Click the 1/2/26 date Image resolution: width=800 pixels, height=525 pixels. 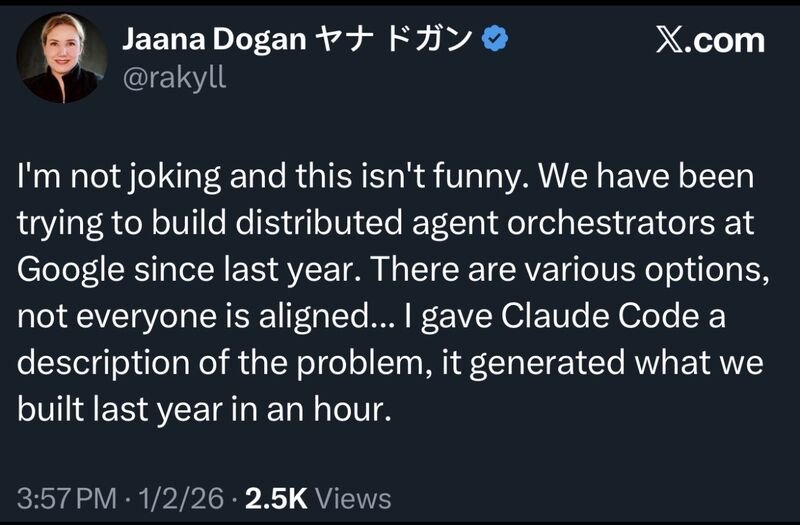point(181,498)
